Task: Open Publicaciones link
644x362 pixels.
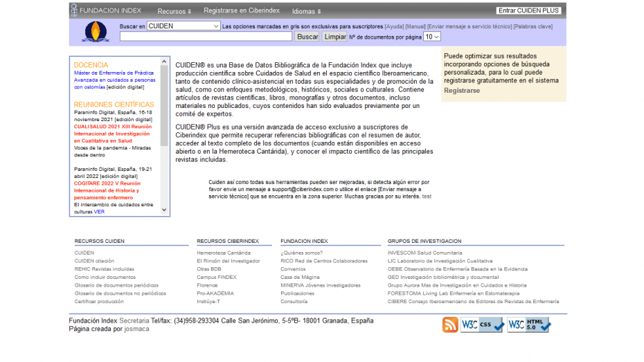Action: [x=297, y=293]
